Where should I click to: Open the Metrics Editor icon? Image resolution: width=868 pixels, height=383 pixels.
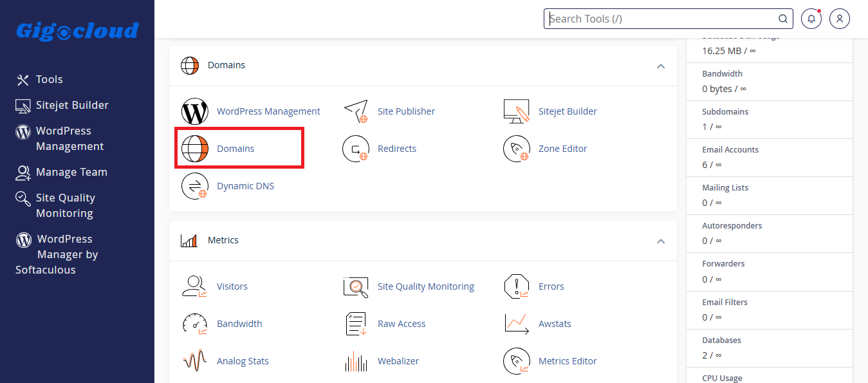(x=517, y=361)
